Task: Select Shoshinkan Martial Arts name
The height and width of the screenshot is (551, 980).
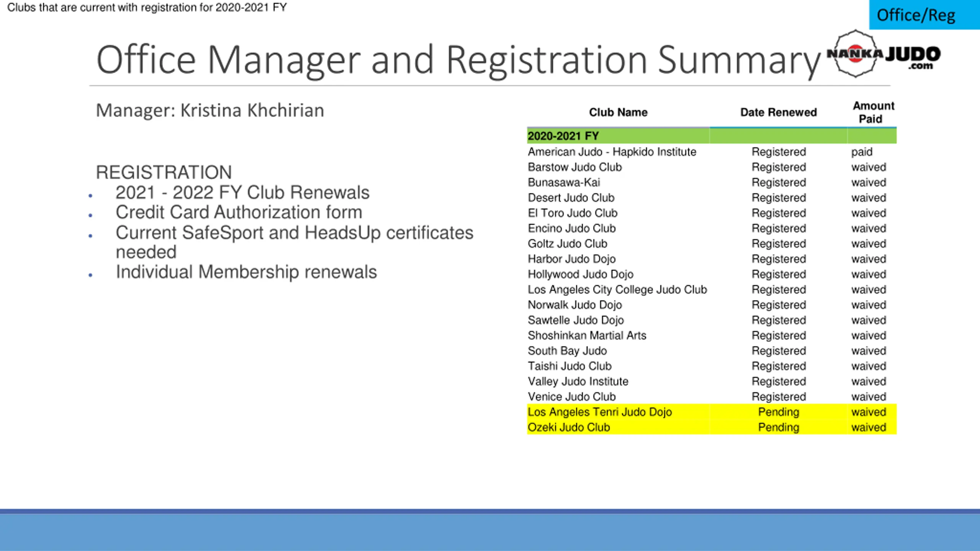Action: [x=587, y=336]
